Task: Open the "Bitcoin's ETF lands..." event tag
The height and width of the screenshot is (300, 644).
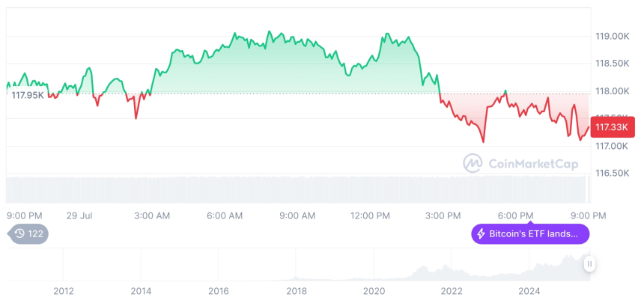Action: [x=530, y=234]
